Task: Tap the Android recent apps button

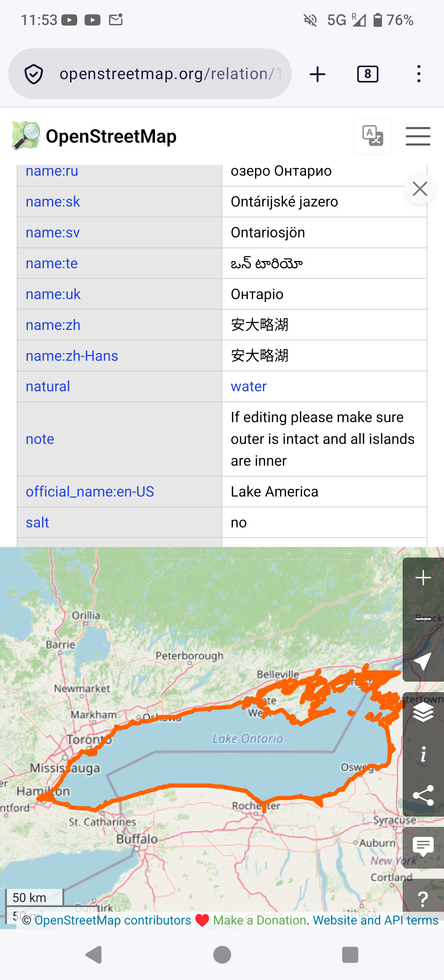Action: 350,955
